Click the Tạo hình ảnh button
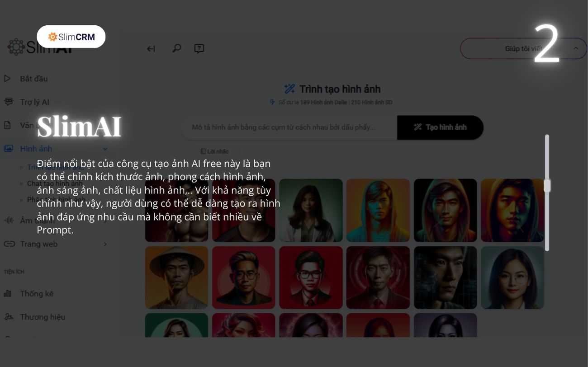Screen dimensions: 588x367 coord(440,127)
